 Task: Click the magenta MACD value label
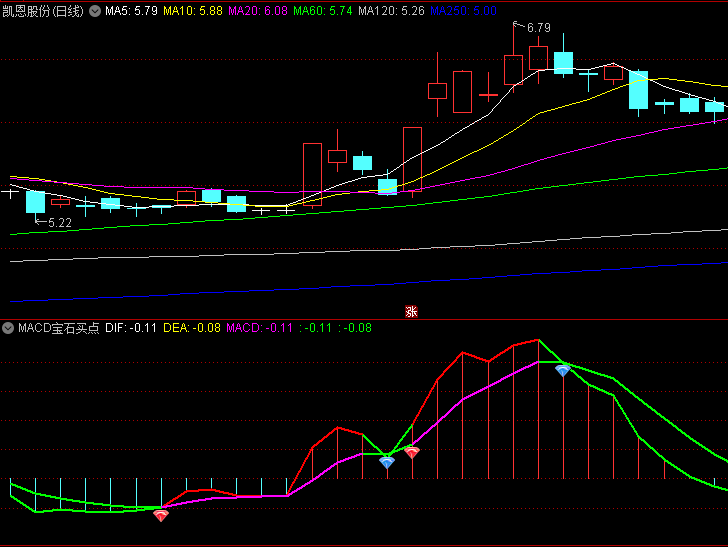click(x=260, y=328)
